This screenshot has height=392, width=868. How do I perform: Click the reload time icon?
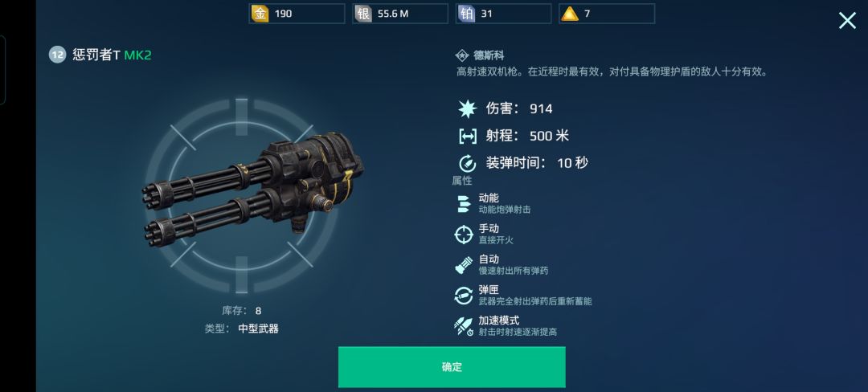point(467,163)
